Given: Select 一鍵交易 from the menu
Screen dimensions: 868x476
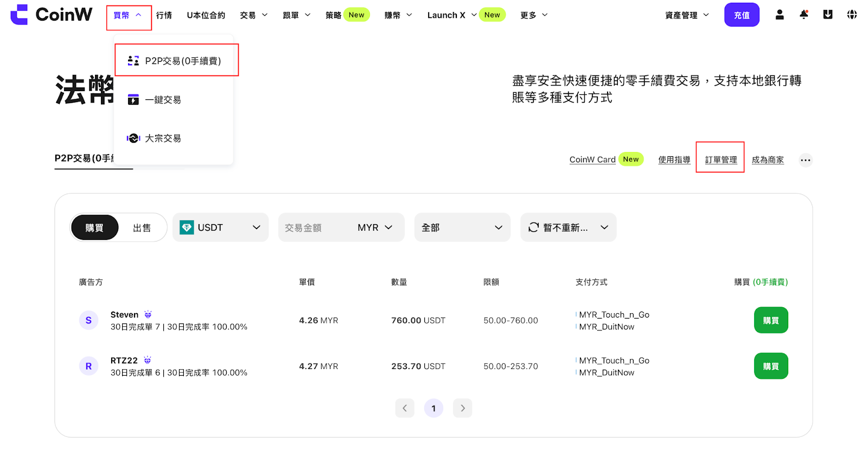Looking at the screenshot, I should pyautogui.click(x=174, y=99).
